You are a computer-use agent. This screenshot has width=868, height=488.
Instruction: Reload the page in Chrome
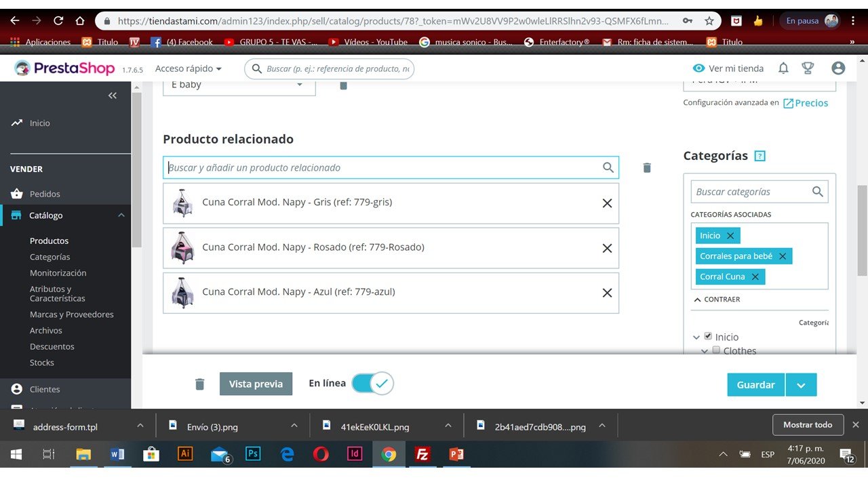[x=58, y=21]
